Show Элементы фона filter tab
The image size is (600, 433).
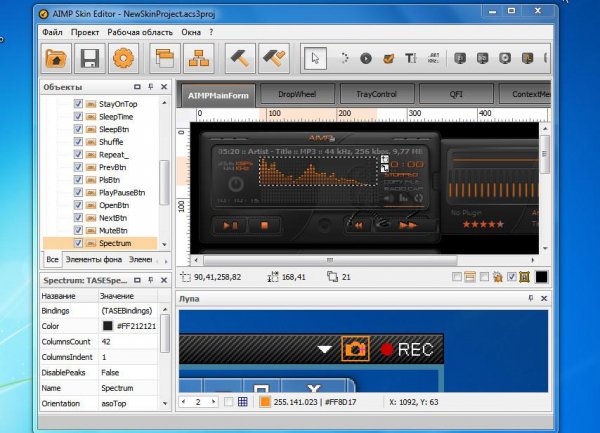pos(94,260)
